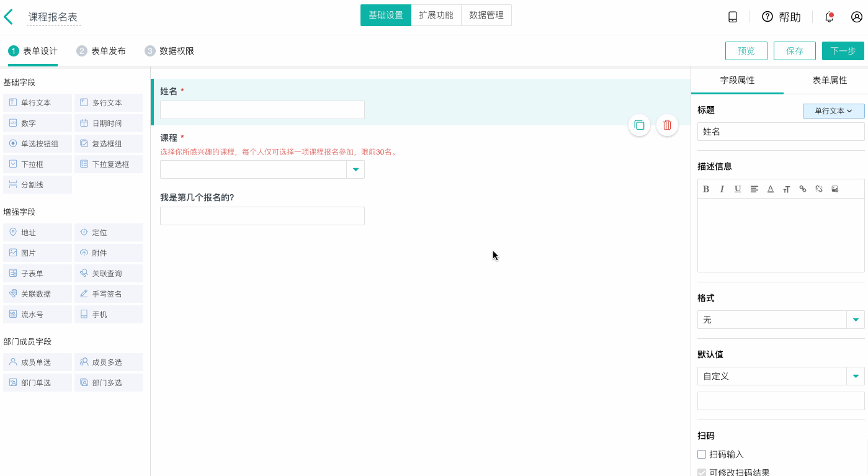Add a 日期时间 field
This screenshot has width=868, height=476.
coord(109,123)
